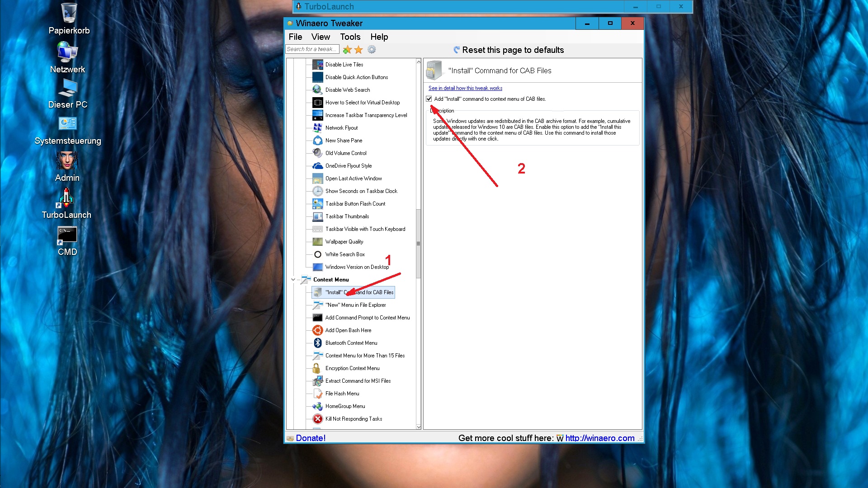The width and height of the screenshot is (868, 488).
Task: Uncheck Add Install command to context menu
Action: coord(429,99)
